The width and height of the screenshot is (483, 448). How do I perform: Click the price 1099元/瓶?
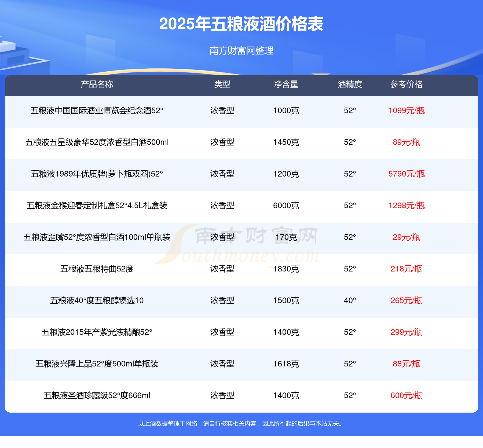407,111
